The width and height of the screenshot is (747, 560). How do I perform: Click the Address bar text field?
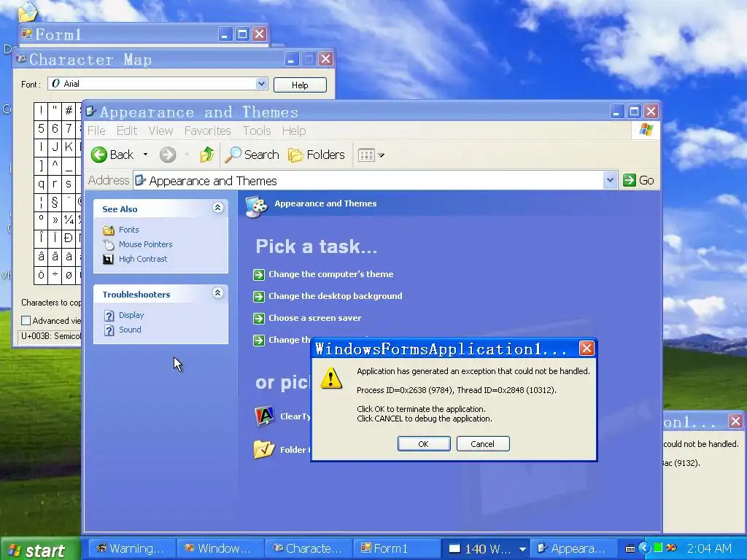[x=368, y=181]
